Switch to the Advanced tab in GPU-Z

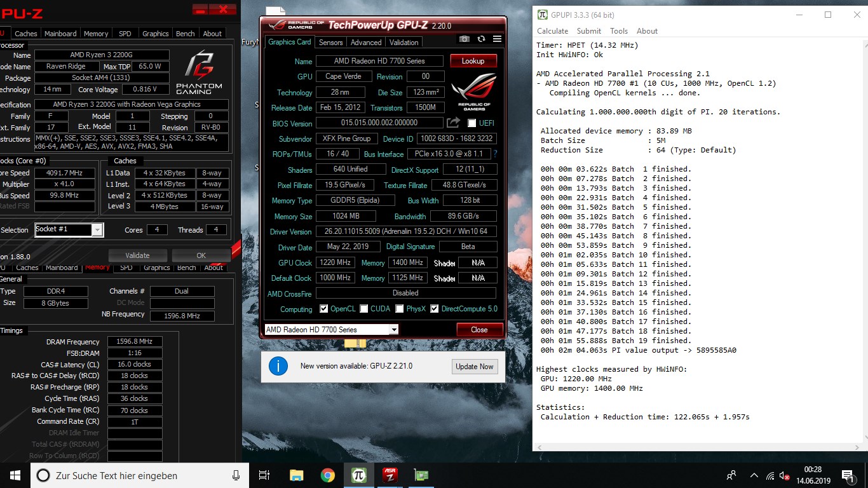(366, 42)
